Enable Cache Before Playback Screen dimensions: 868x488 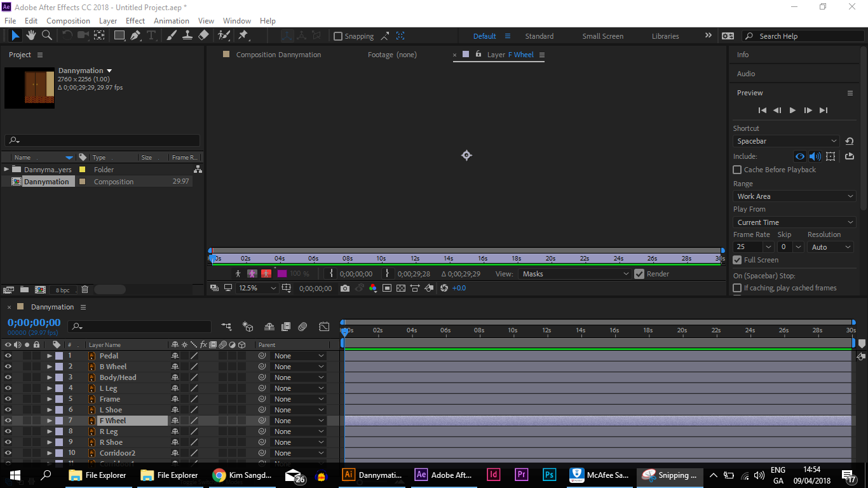(x=737, y=170)
